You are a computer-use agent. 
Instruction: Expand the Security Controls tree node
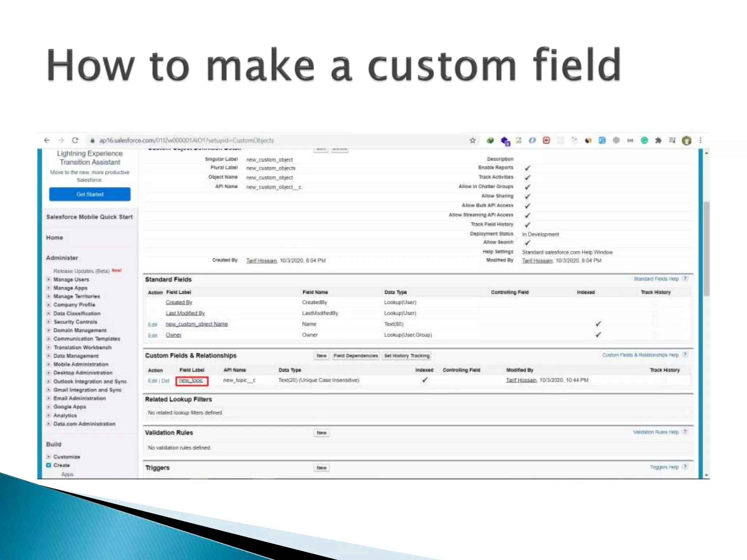point(49,322)
